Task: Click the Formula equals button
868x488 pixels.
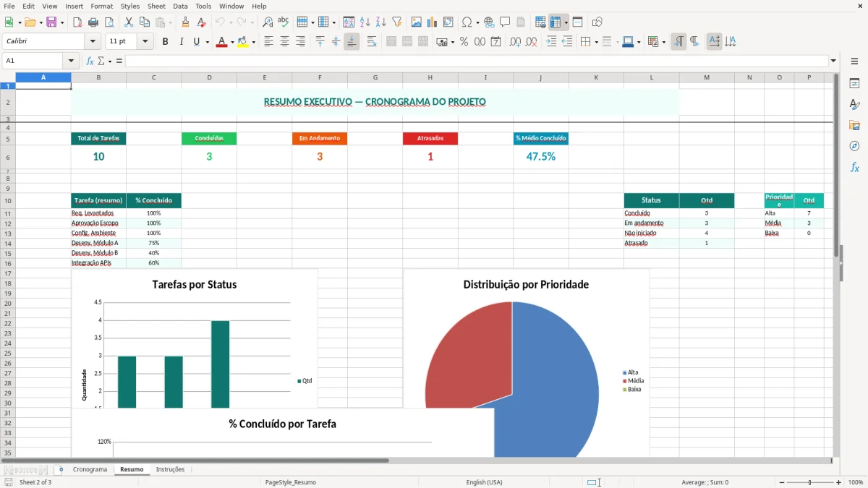Action: tap(119, 61)
